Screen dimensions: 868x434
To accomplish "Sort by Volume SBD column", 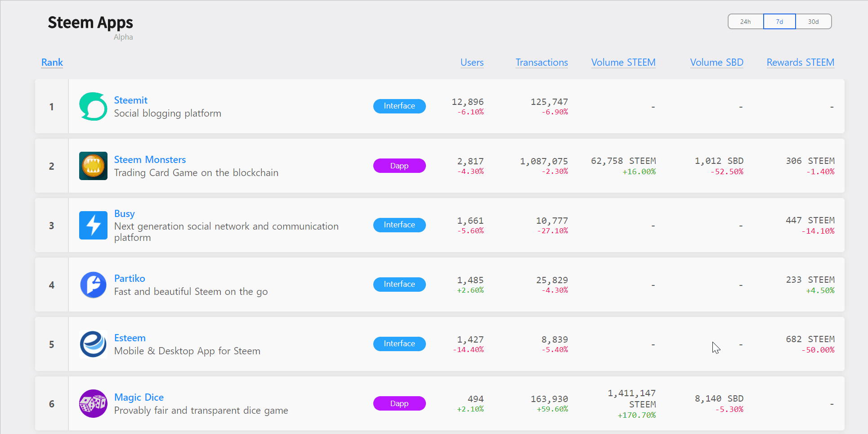I will click(x=717, y=63).
